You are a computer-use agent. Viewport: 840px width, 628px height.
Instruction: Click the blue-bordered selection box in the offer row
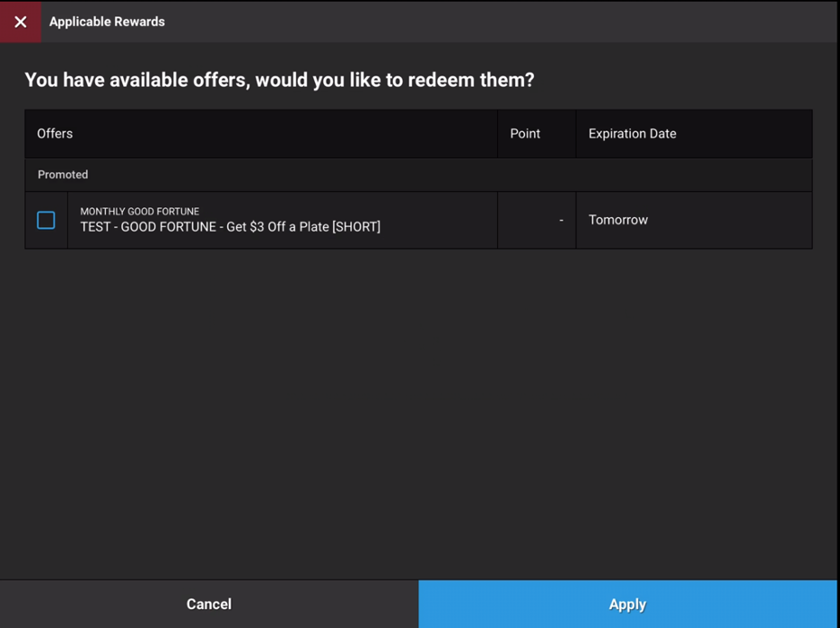pos(46,220)
